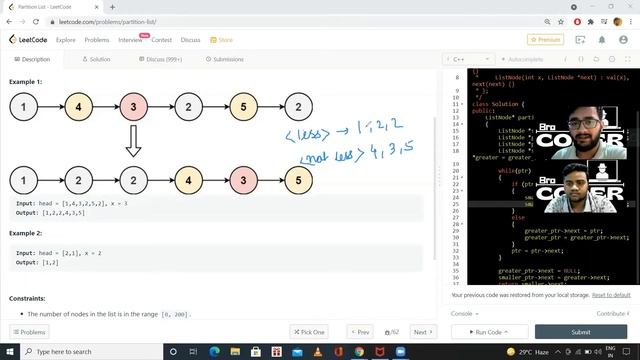
Task: Open the Problems list button at bottom
Action: point(29,332)
